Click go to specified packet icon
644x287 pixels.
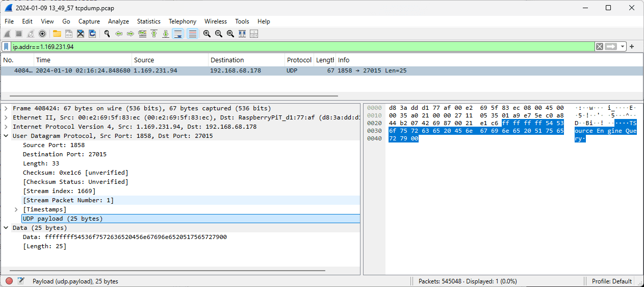point(142,34)
